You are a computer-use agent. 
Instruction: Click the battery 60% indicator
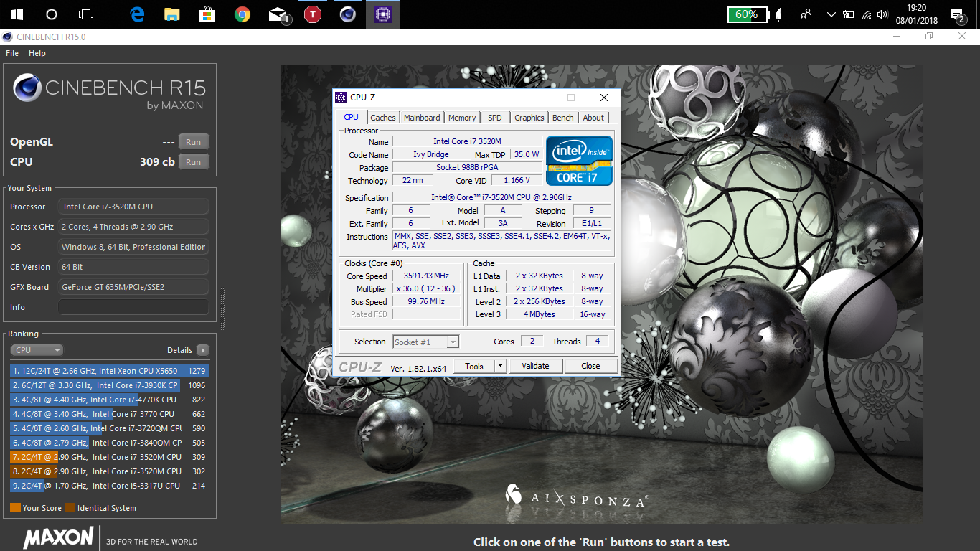coord(748,14)
